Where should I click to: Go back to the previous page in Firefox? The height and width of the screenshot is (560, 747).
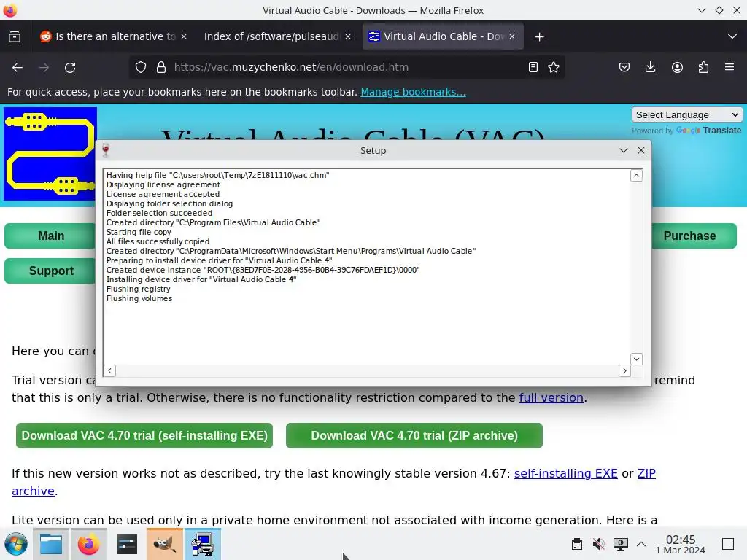[x=18, y=67]
